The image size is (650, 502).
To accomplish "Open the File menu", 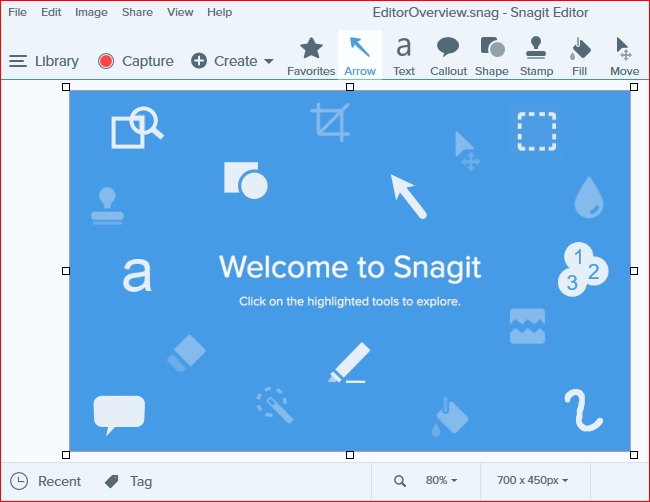I will point(17,12).
